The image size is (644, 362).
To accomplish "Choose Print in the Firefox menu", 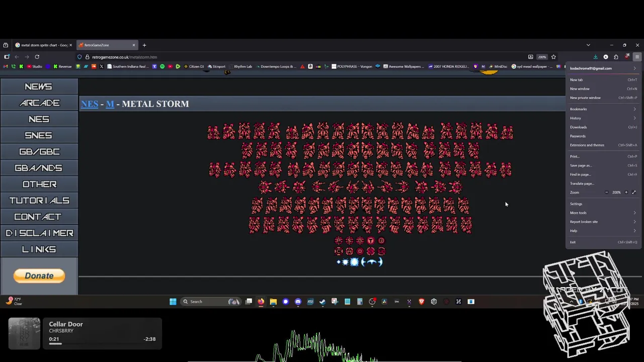I will (603, 156).
